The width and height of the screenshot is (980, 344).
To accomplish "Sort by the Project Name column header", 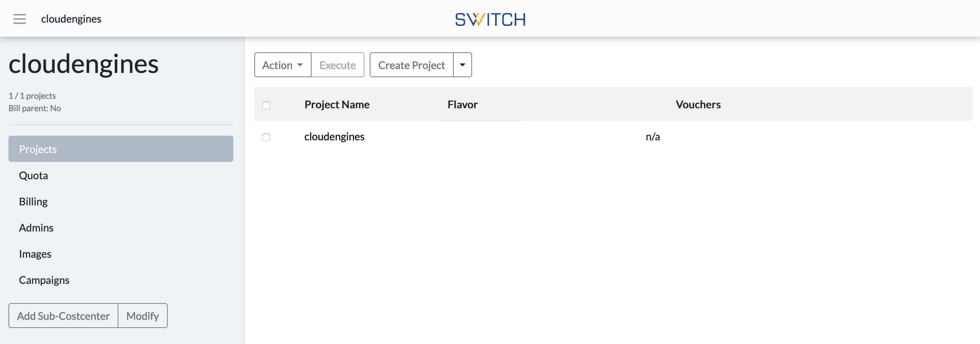I will tap(337, 104).
